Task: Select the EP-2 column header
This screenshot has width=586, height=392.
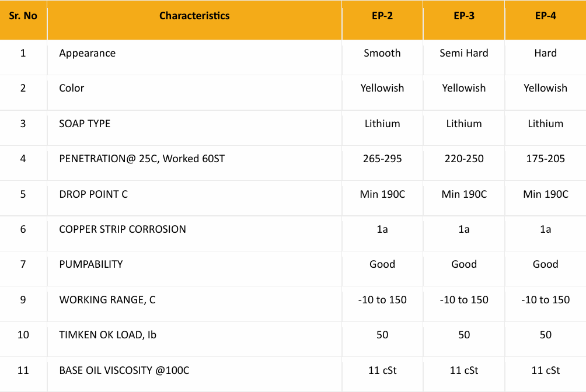Action: 382,16
